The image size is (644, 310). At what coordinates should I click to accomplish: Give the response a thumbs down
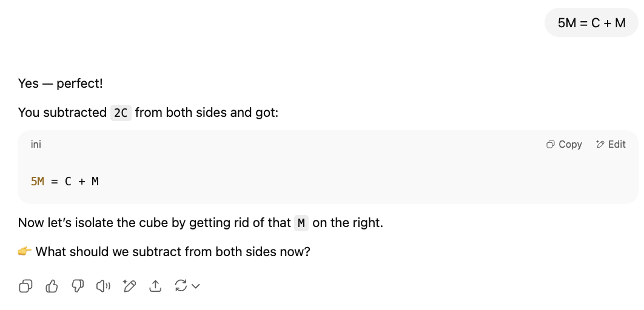[78, 286]
